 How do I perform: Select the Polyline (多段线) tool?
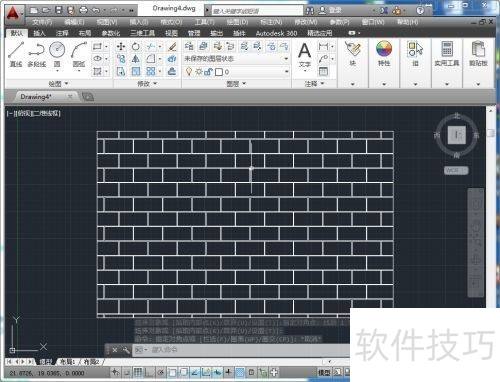pyautogui.click(x=36, y=54)
